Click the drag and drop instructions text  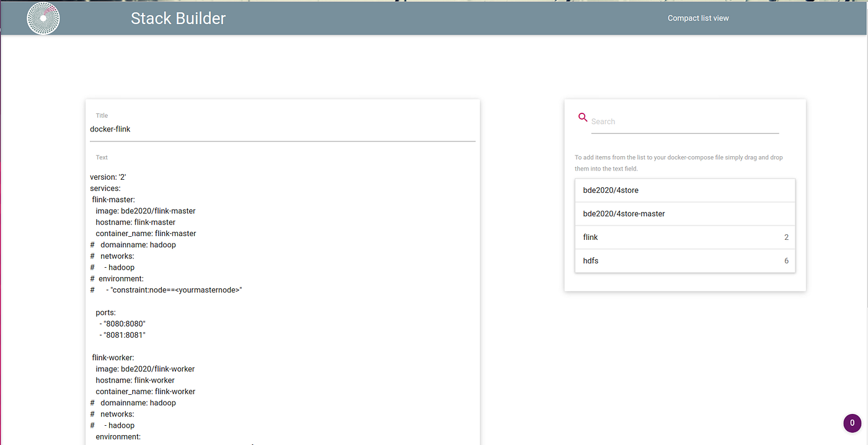679,163
